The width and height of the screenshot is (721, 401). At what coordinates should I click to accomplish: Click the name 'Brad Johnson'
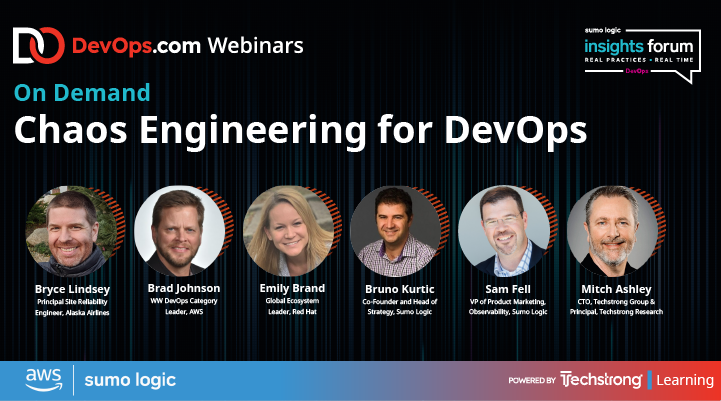184,288
